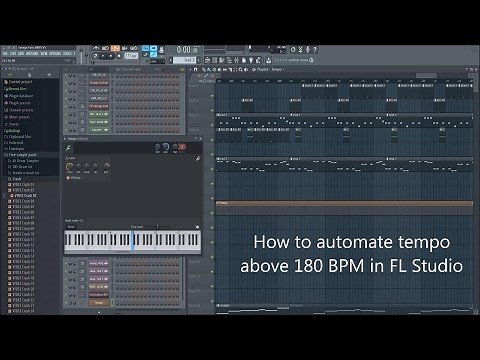Image resolution: width=480 pixels, height=360 pixels.
Task: Click the red Snare channel button
Action: pos(99,83)
